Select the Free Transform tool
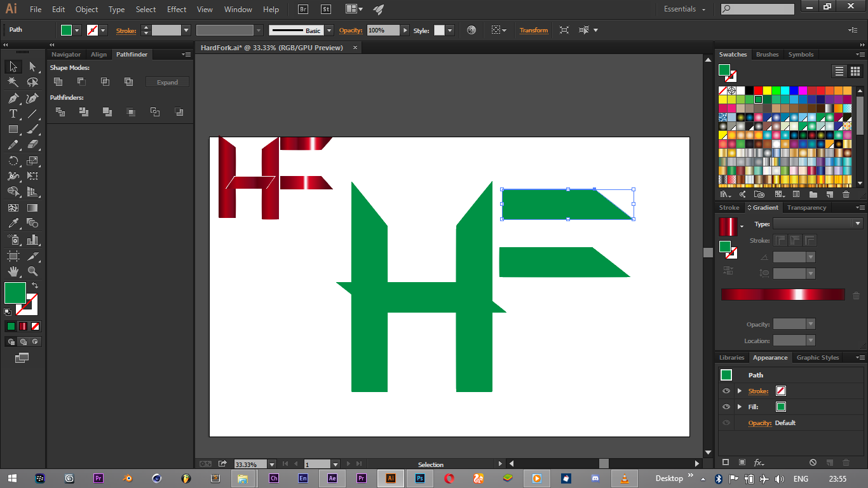868x488 pixels. (x=32, y=176)
